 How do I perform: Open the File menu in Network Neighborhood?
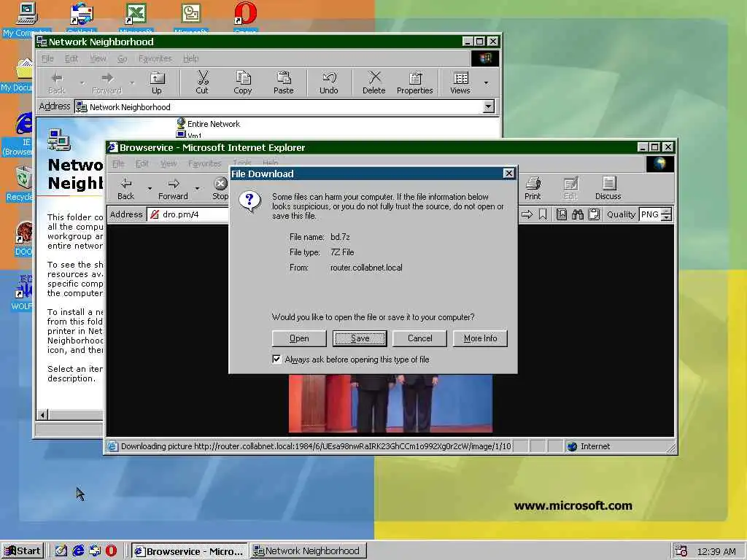47,58
